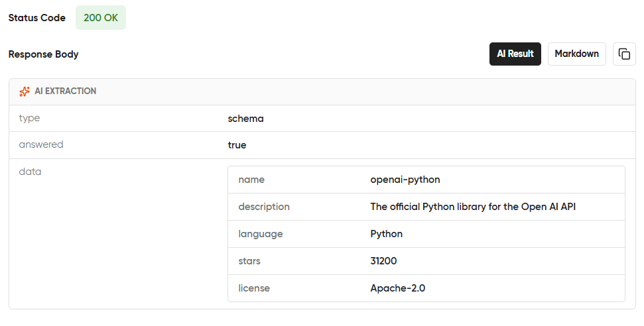This screenshot has width=644, height=326.
Task: Click the 'type' key label
Action: pyautogui.click(x=30, y=118)
